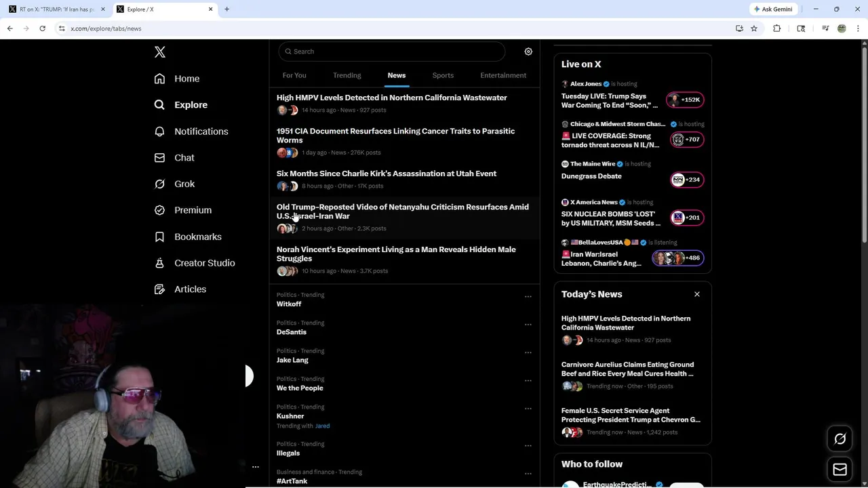Image resolution: width=868 pixels, height=488 pixels.
Task: Open more options for #ArtTank trend
Action: click(528, 474)
